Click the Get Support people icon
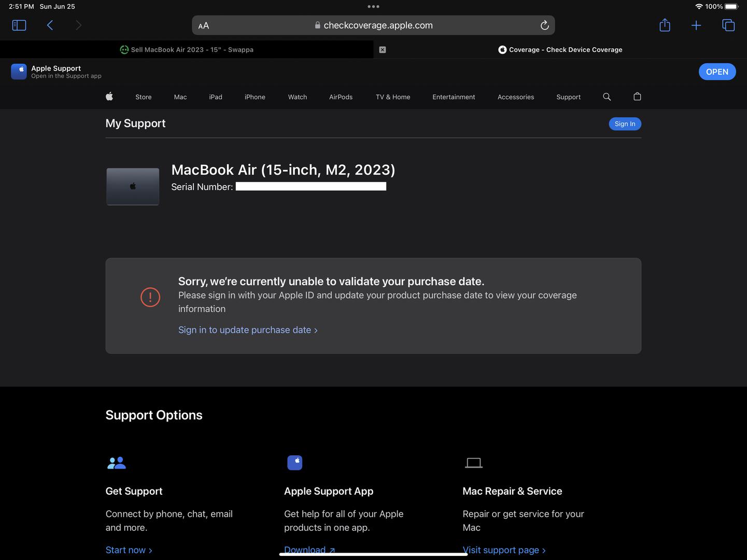747x560 pixels. pos(117,463)
